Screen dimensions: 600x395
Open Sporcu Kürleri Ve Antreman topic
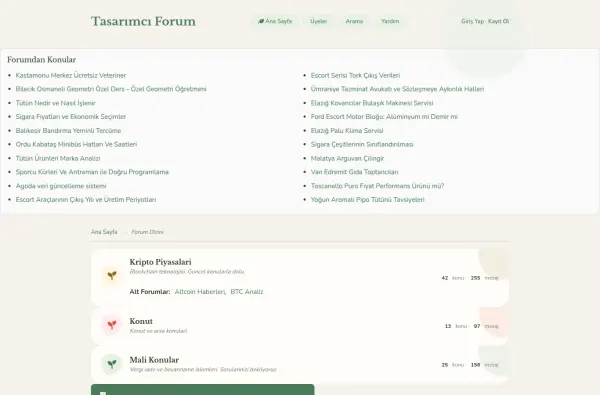click(x=92, y=172)
